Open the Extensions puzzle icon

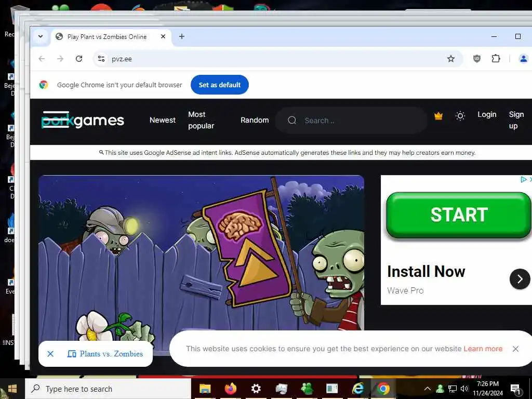point(496,59)
